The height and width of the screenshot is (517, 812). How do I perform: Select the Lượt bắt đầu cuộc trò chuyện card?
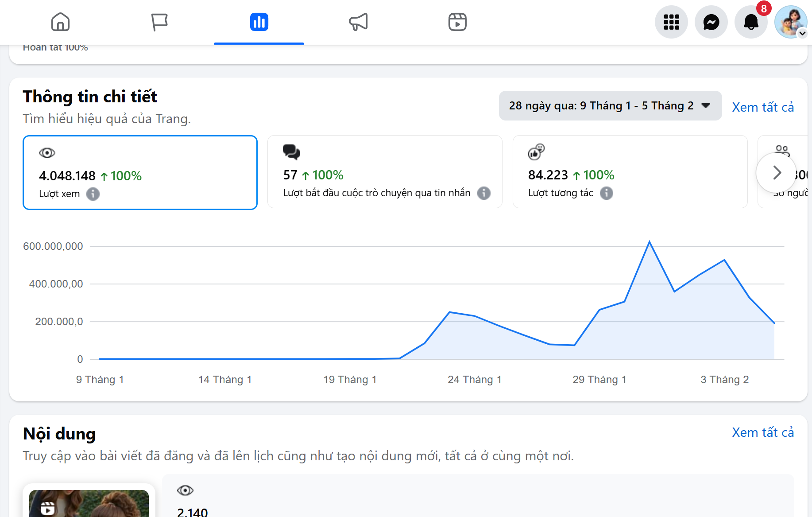(384, 172)
